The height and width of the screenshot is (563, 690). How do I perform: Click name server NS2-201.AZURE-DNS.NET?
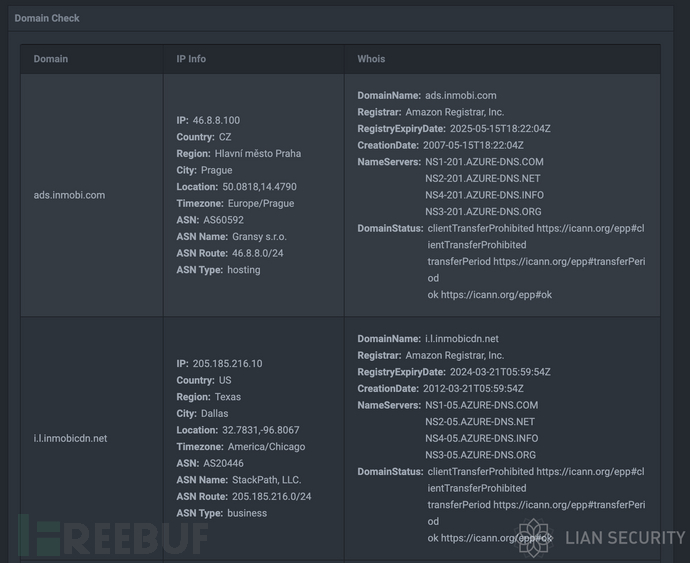(482, 179)
